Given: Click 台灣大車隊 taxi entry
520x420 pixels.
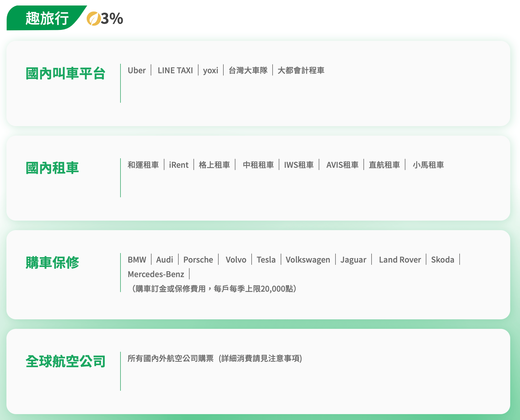Looking at the screenshot, I should coord(248,70).
